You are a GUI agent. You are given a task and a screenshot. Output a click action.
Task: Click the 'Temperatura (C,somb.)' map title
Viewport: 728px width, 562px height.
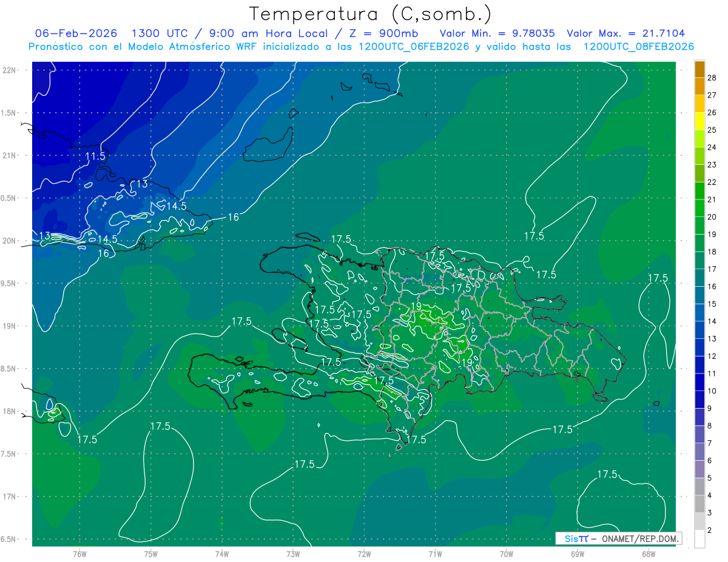[370, 14]
